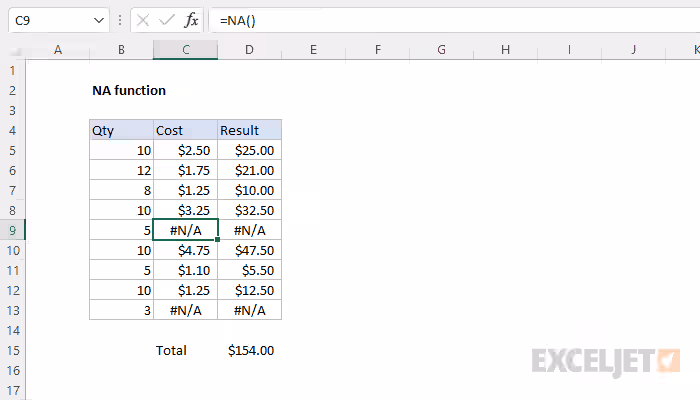Select column E header
700x400 pixels.
[x=313, y=50]
